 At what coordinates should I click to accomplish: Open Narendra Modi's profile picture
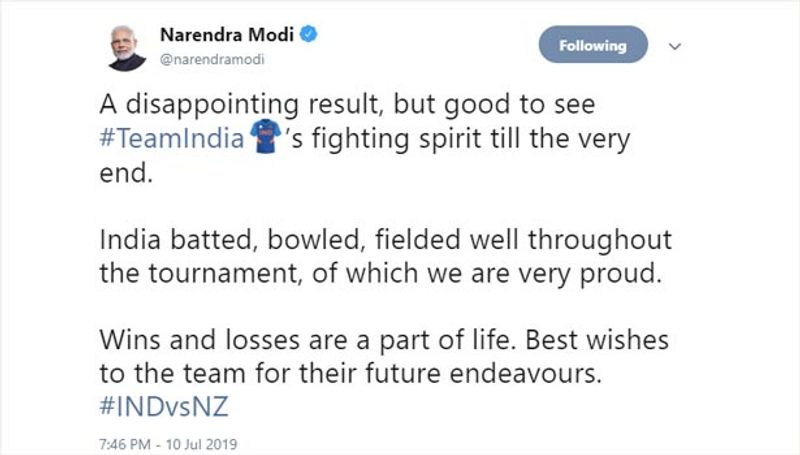click(x=126, y=45)
